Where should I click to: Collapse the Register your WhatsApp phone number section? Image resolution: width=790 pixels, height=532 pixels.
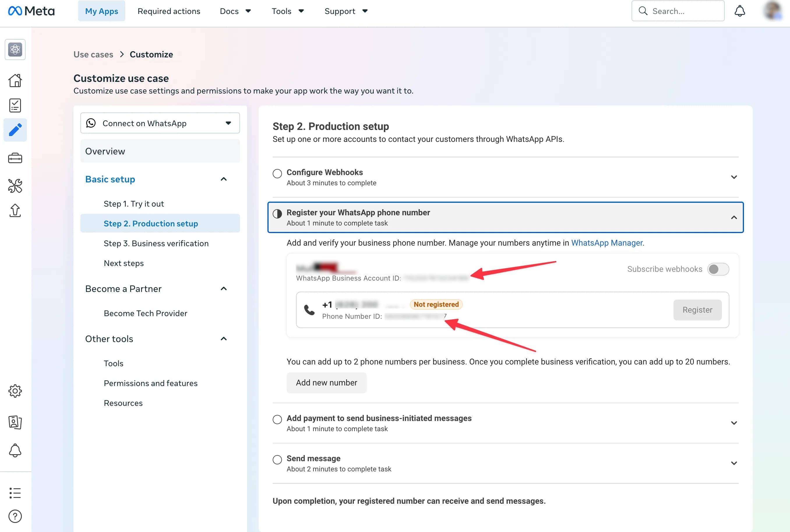pos(734,217)
